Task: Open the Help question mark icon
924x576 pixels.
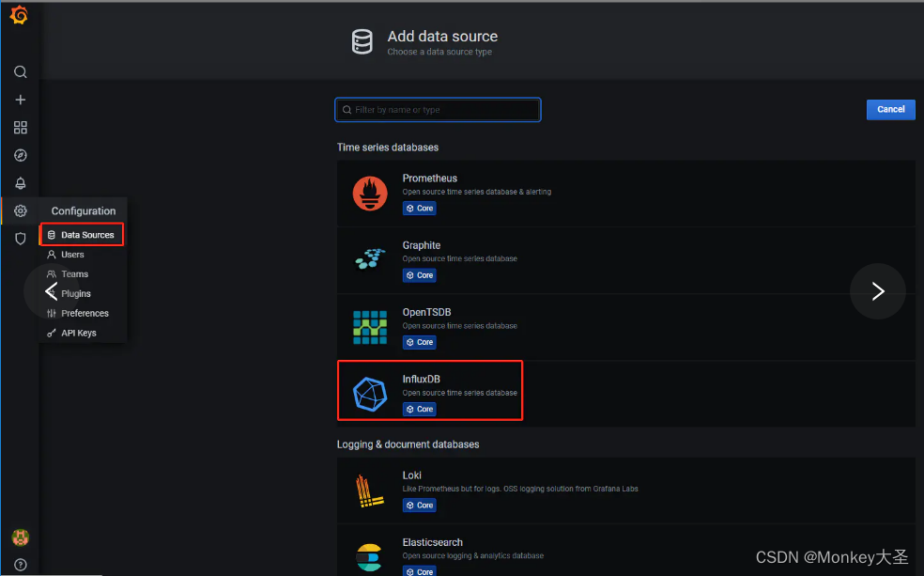Action: tap(20, 565)
